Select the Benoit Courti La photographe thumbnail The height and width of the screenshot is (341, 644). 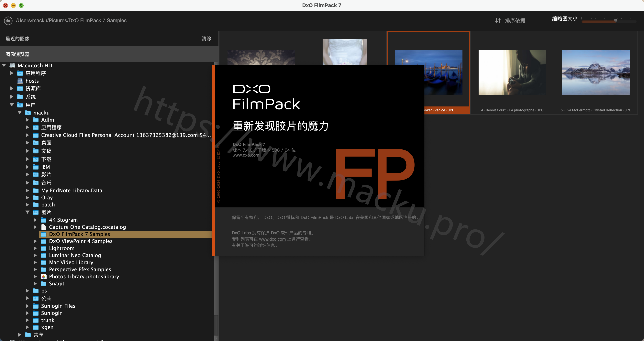(x=512, y=72)
